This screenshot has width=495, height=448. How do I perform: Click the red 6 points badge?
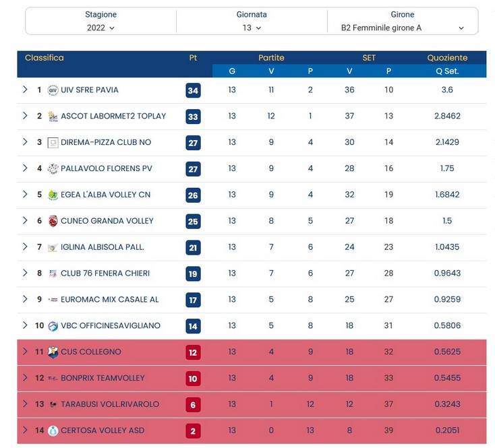(x=193, y=404)
